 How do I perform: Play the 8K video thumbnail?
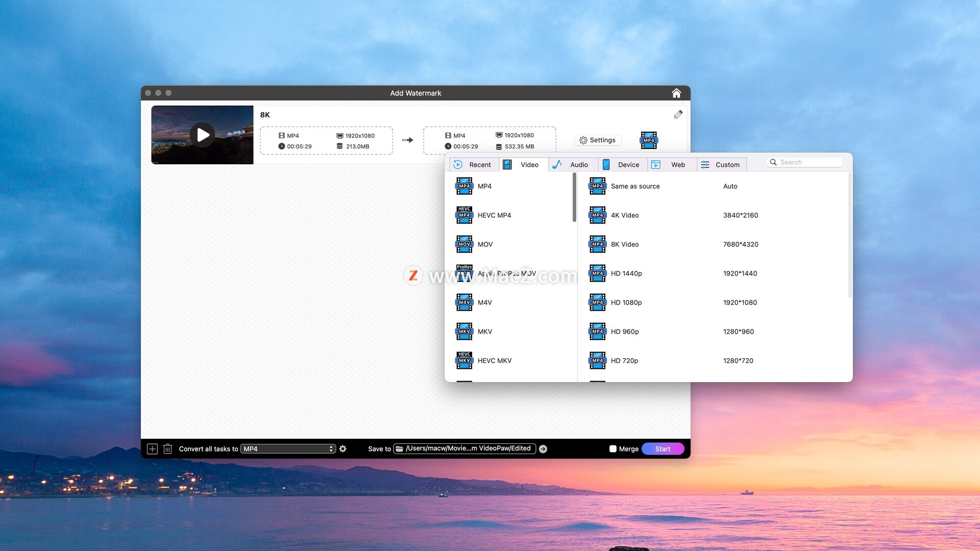coord(203,135)
